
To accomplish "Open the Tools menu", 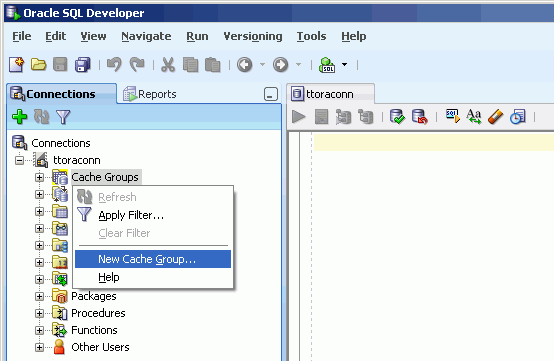I will pos(311,36).
